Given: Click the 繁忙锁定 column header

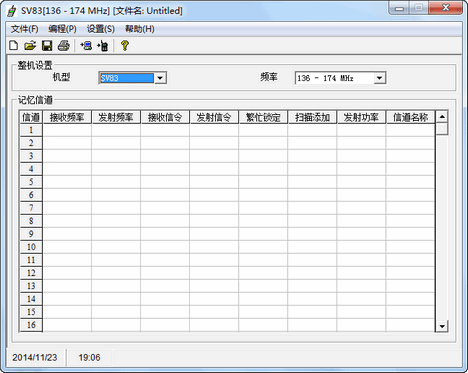Looking at the screenshot, I should pos(263,117).
